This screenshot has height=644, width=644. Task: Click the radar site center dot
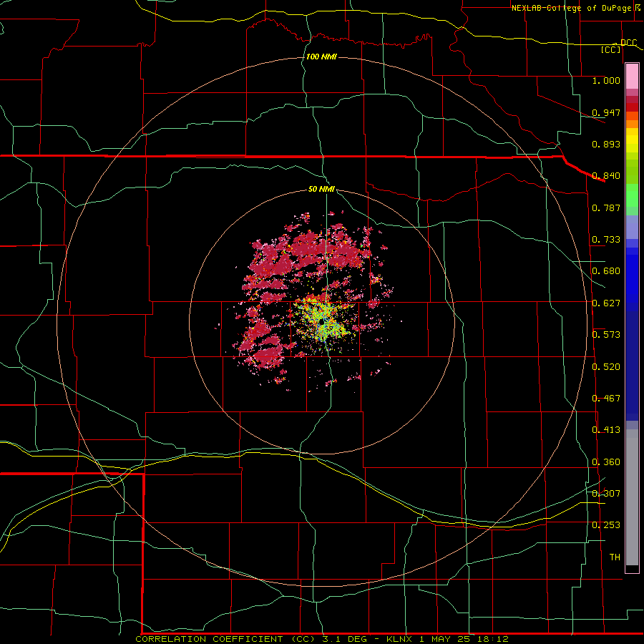pyautogui.click(x=321, y=323)
